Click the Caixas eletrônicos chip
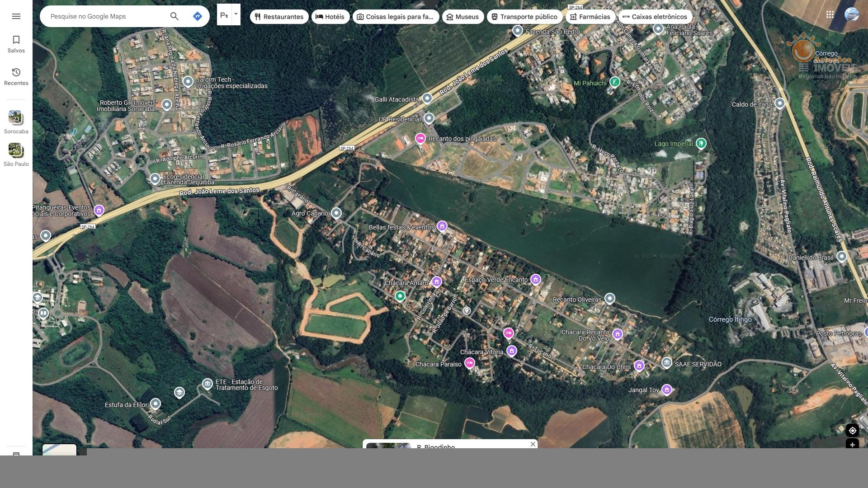Image resolution: width=868 pixels, height=488 pixels. [655, 17]
